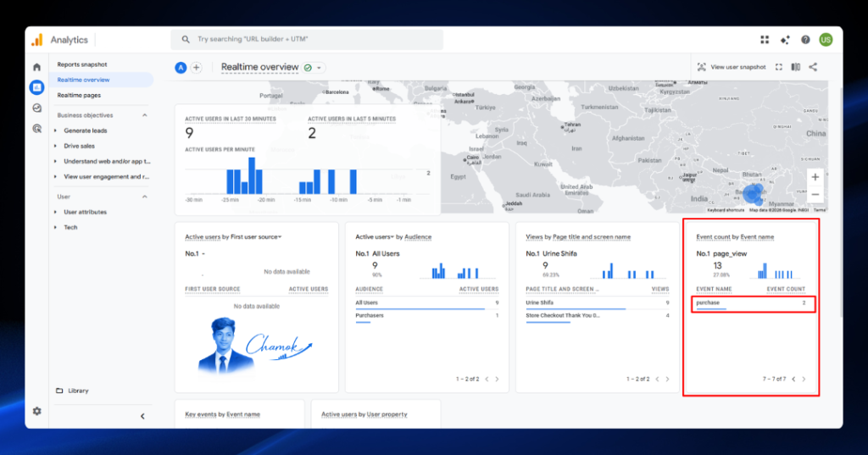The image size is (868, 455).
Task: Click the View user snapshot button
Action: coord(732,67)
